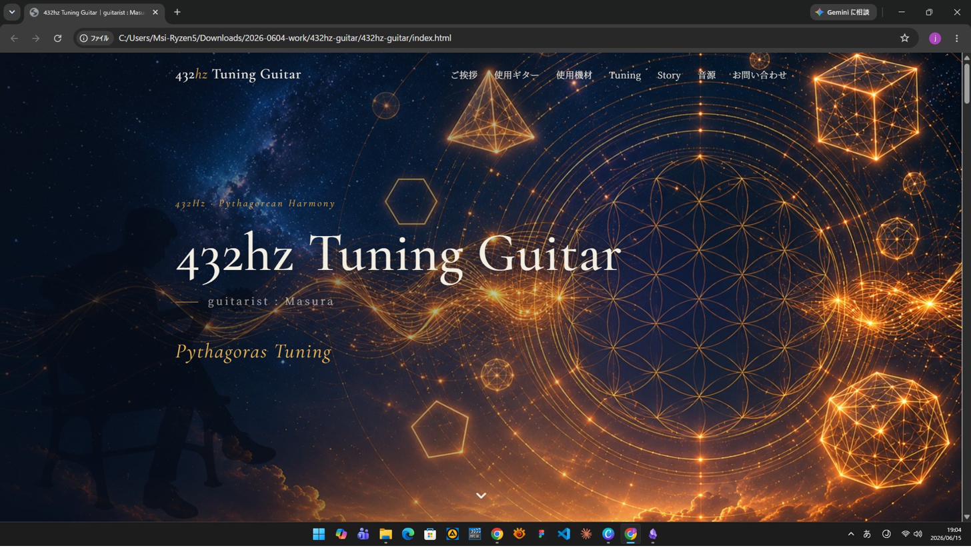Open the volume speaker control
This screenshot has height=560, width=971.
tap(918, 534)
